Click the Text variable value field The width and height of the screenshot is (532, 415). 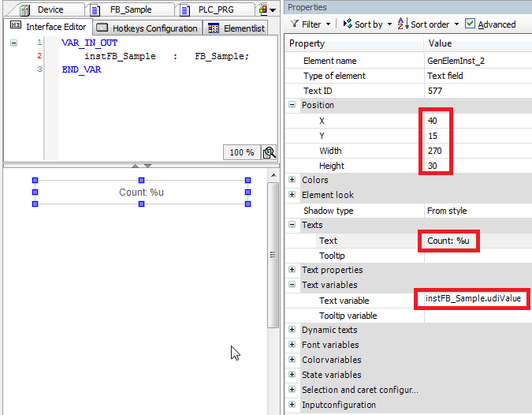tap(473, 300)
